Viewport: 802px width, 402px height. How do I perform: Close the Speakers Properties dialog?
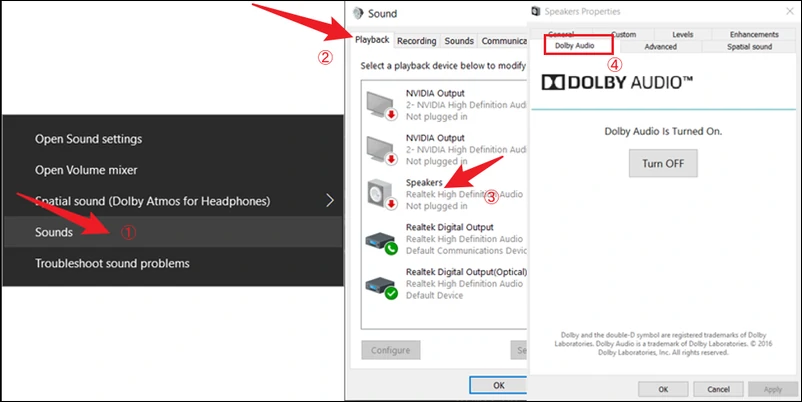tap(789, 11)
